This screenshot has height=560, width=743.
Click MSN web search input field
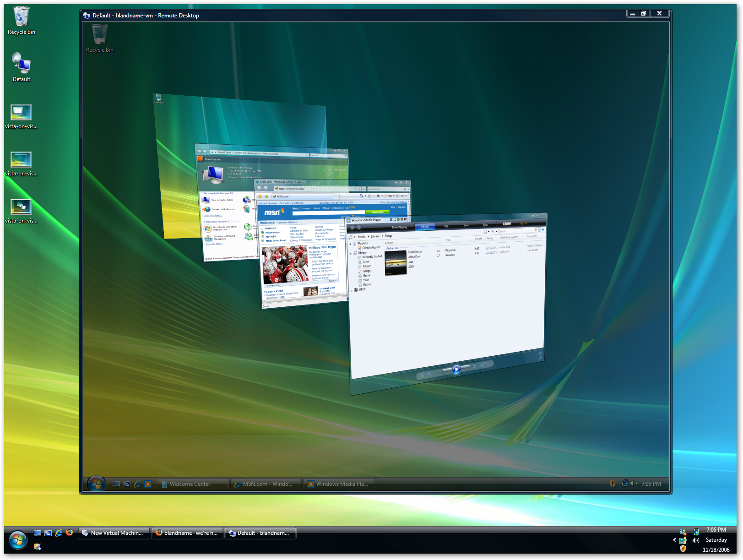click(328, 213)
